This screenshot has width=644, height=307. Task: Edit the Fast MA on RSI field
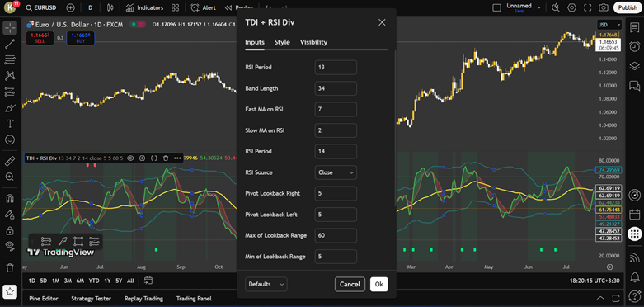click(336, 109)
